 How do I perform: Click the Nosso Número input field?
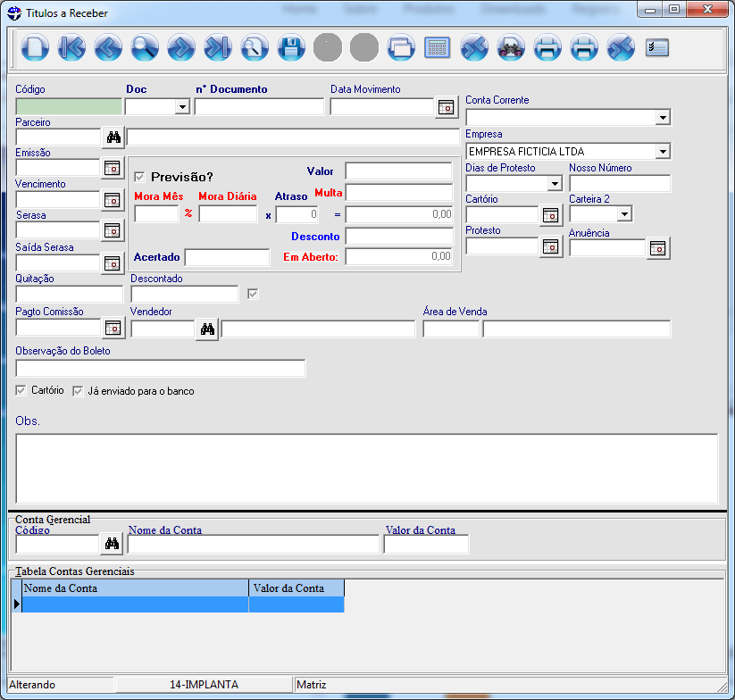[x=620, y=184]
